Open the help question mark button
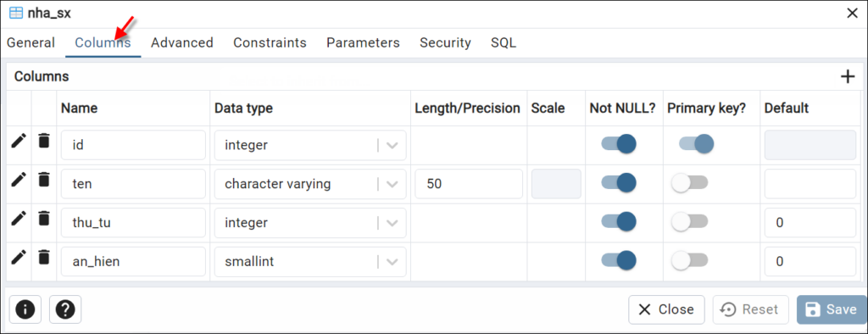Screen dimensions: 868x334 pos(65,309)
